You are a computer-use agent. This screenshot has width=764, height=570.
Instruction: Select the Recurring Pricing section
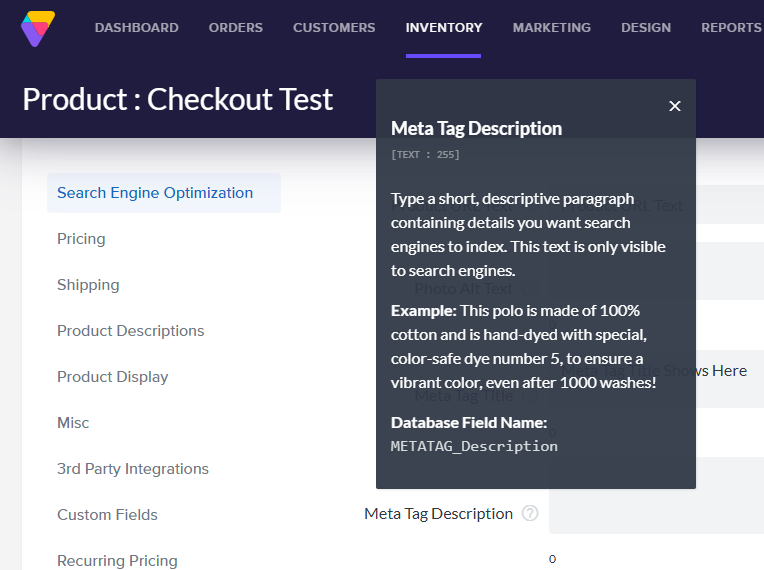pos(117,560)
